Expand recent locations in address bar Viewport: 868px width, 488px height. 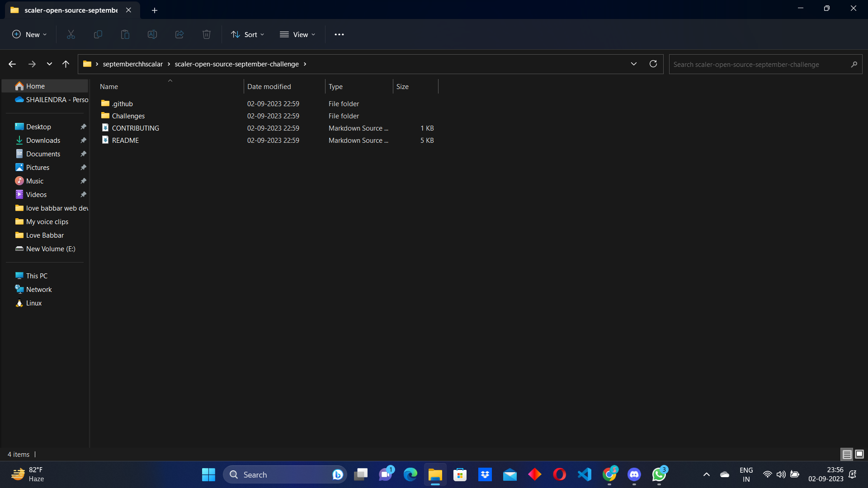pos(634,64)
